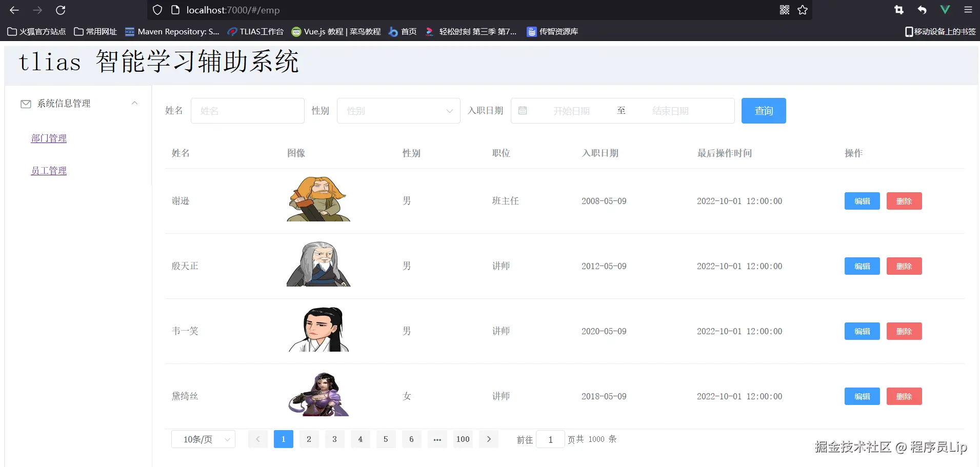This screenshot has width=980, height=467.
Task: Go to page 6 in pagination
Action: [412, 439]
